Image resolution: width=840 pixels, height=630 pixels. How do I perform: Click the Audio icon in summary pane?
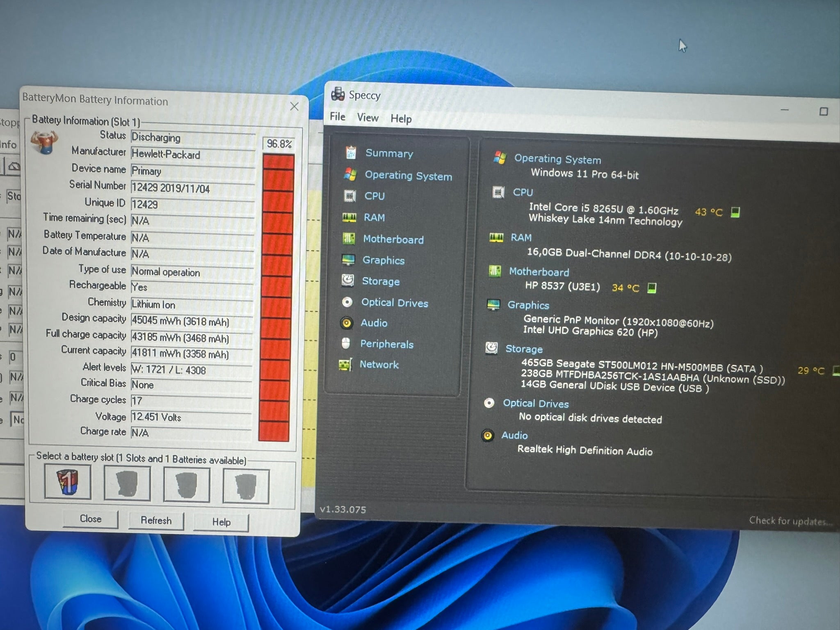pos(488,435)
